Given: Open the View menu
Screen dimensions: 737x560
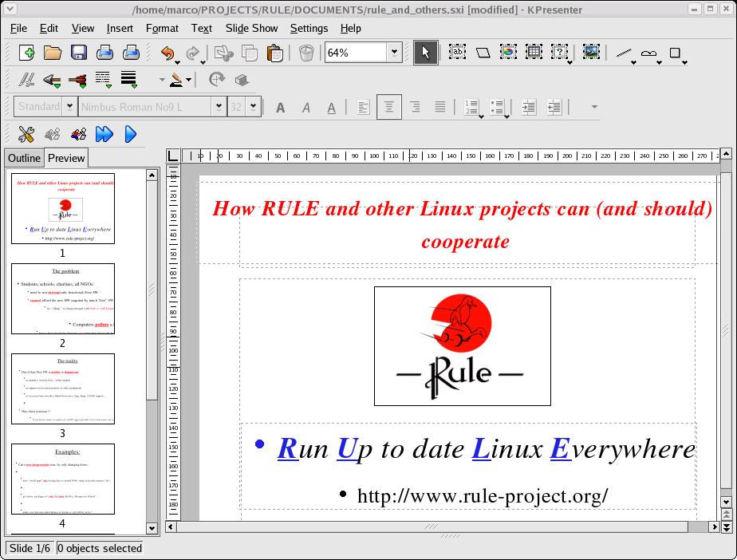Looking at the screenshot, I should click(83, 28).
